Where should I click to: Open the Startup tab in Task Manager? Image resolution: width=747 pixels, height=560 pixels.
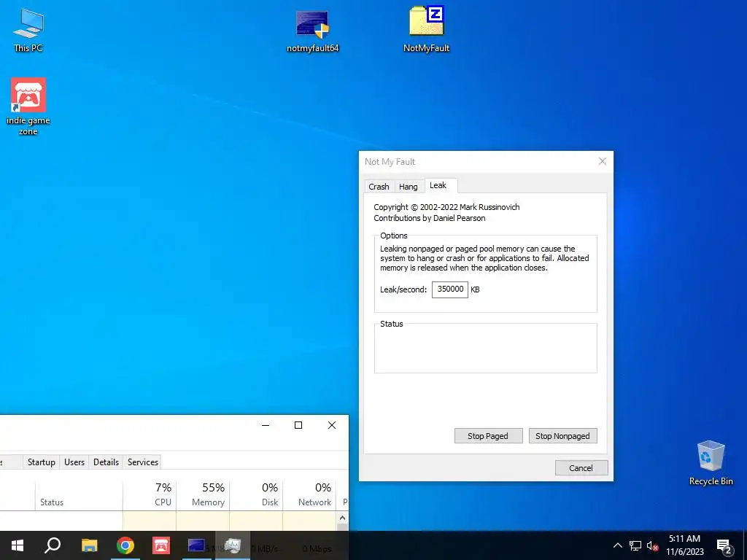click(x=42, y=462)
